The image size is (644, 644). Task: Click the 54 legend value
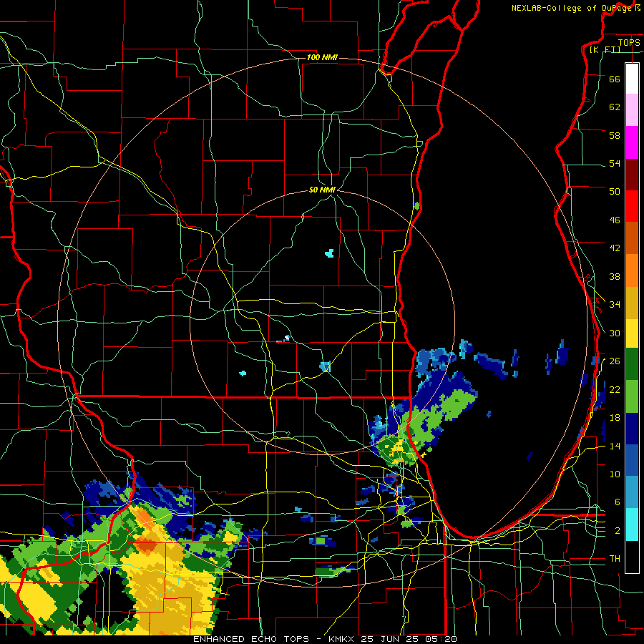[615, 163]
